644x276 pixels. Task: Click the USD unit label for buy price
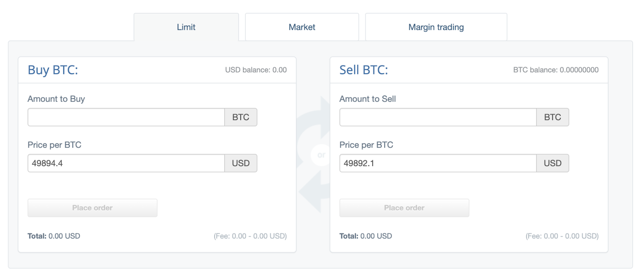(x=241, y=163)
